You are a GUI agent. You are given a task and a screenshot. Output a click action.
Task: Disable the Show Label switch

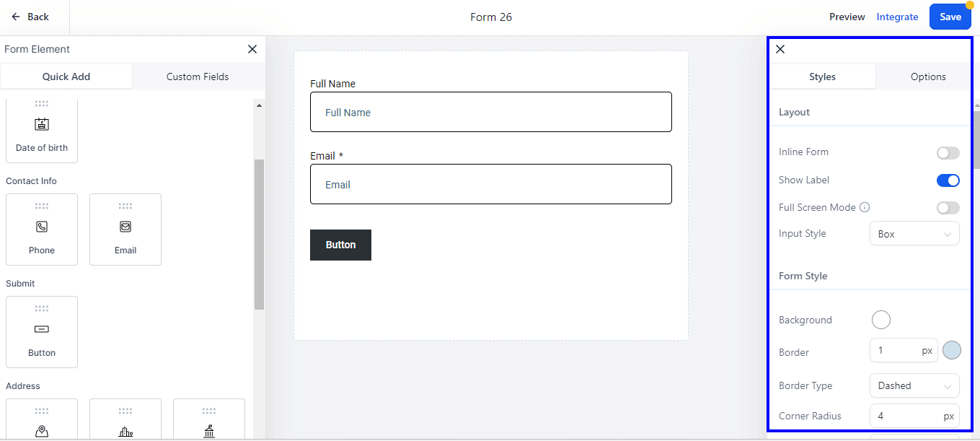pyautogui.click(x=948, y=180)
